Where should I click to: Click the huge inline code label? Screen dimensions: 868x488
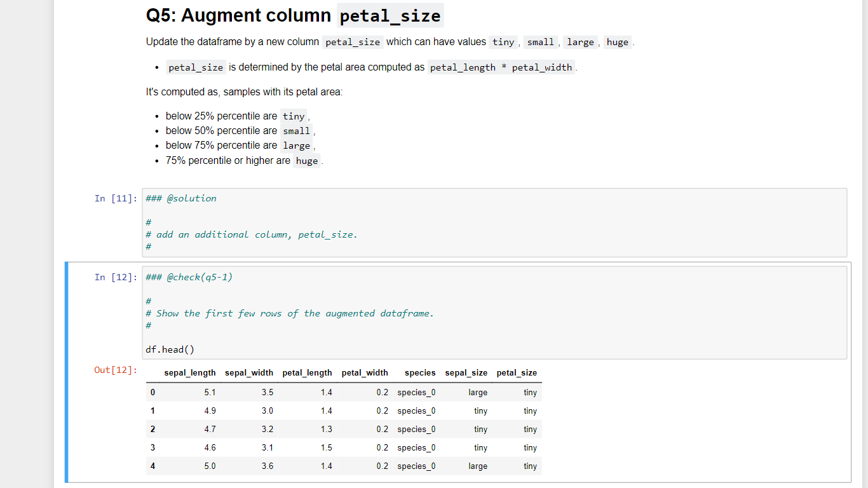click(x=617, y=42)
